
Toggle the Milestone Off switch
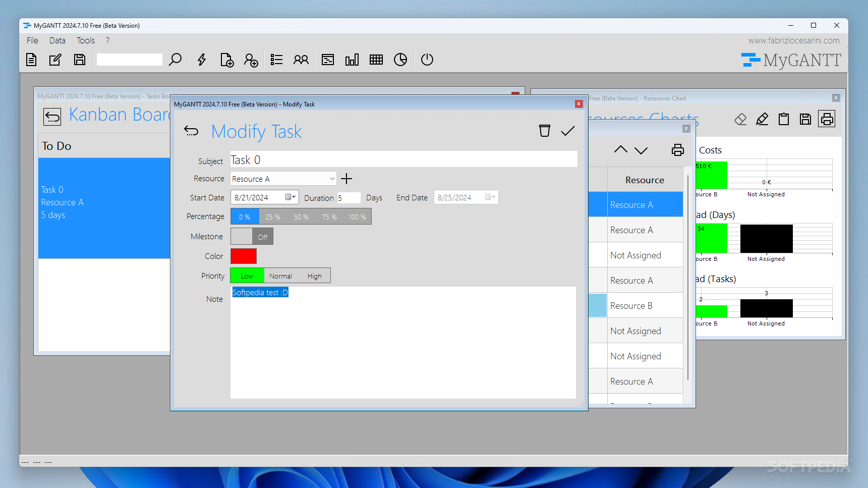pyautogui.click(x=252, y=236)
